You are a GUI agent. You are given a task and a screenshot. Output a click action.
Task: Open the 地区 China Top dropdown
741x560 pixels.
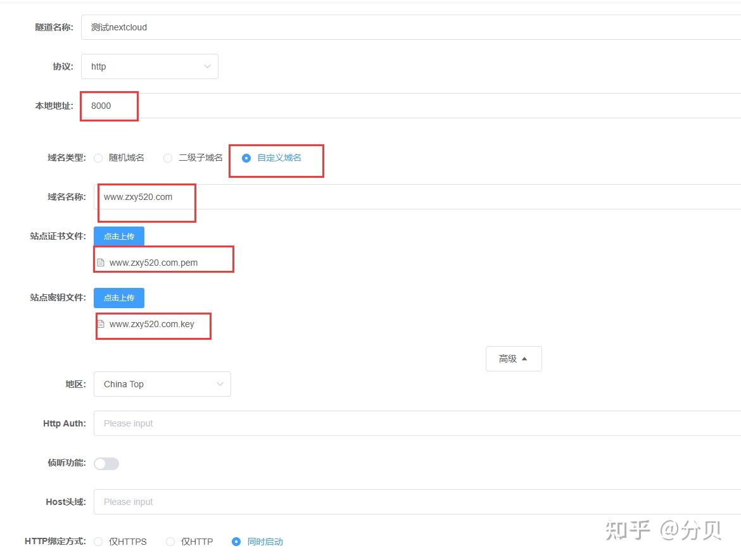pos(162,384)
